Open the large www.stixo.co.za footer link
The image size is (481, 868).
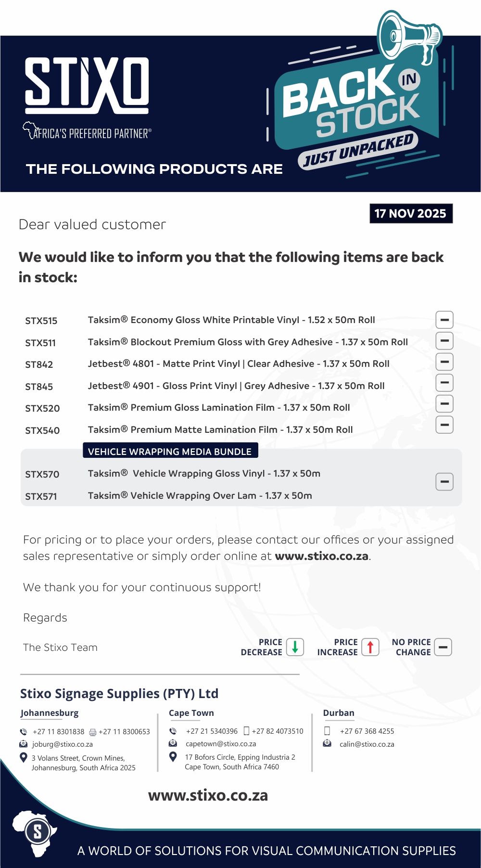pos(208,795)
